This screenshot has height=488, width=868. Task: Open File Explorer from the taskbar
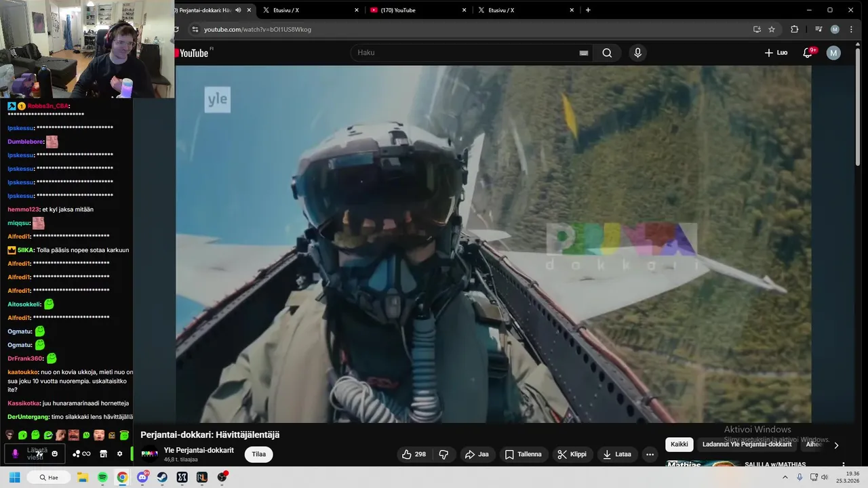coord(83,477)
